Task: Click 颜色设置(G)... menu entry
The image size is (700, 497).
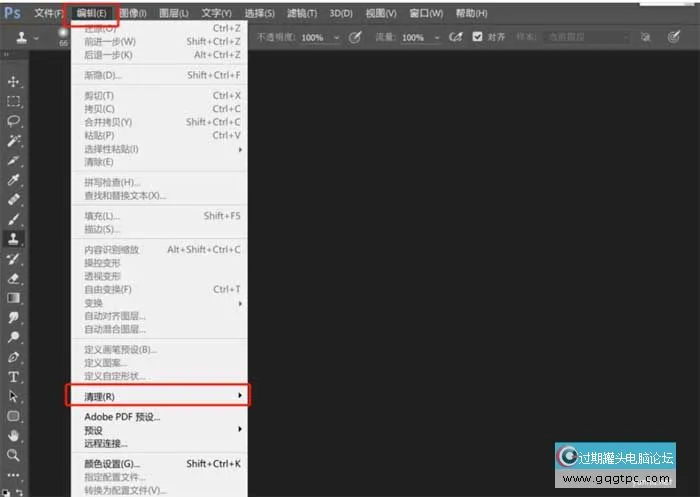Action: coord(112,464)
